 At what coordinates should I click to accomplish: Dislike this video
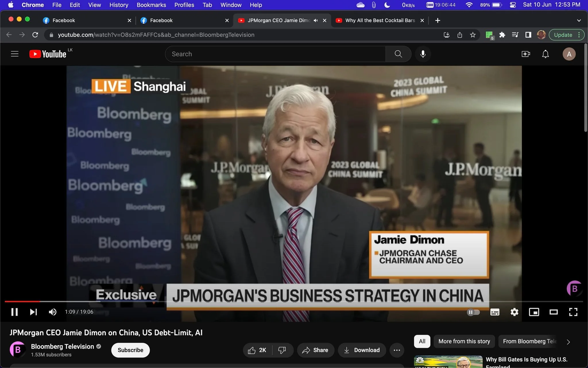(282, 350)
